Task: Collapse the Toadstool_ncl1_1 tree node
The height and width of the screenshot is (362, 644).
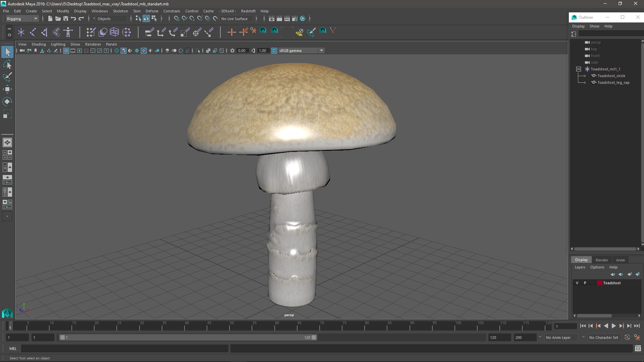Action: (579, 69)
